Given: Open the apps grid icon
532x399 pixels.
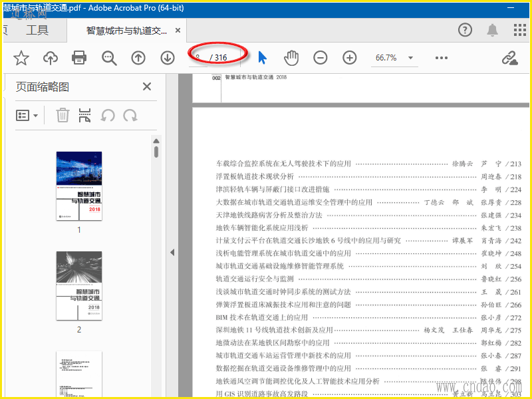Looking at the screenshot, I should [520, 30].
